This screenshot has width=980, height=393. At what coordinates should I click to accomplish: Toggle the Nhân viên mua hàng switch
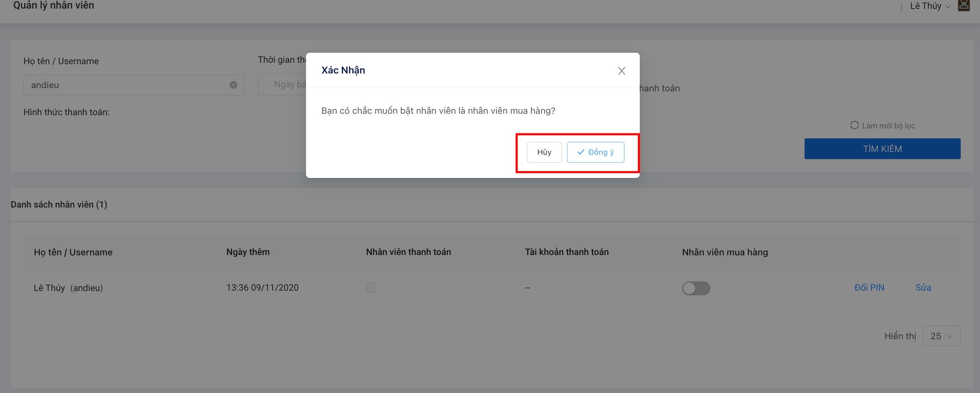point(696,288)
